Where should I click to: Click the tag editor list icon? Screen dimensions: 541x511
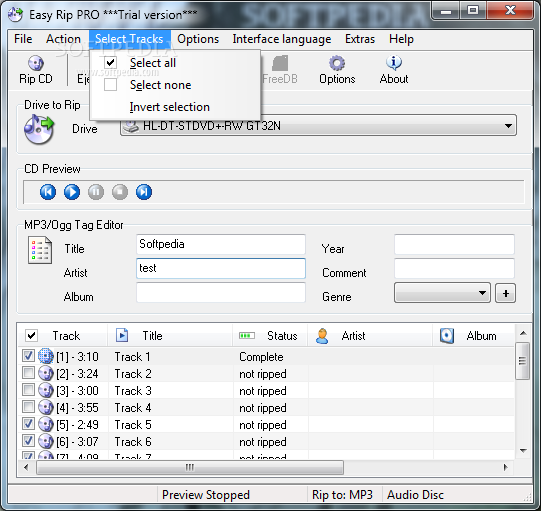coord(40,250)
